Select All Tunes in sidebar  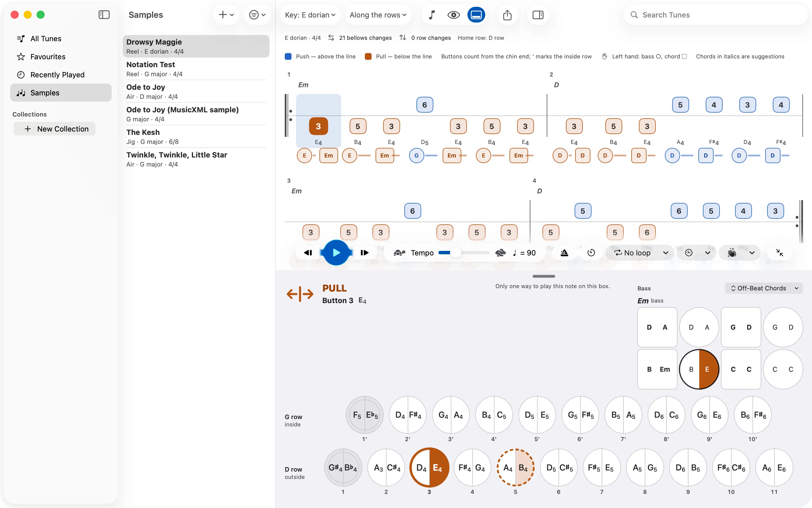(61, 39)
